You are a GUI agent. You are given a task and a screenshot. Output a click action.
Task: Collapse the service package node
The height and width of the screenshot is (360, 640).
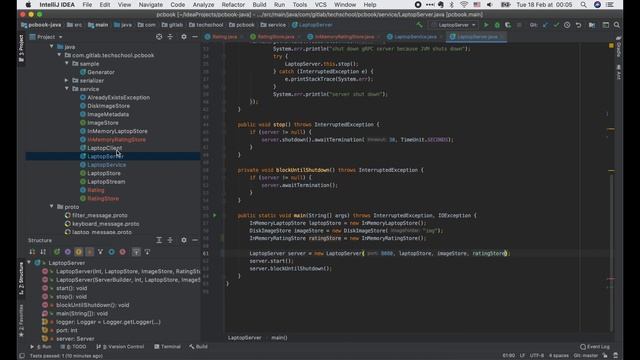tap(67, 89)
